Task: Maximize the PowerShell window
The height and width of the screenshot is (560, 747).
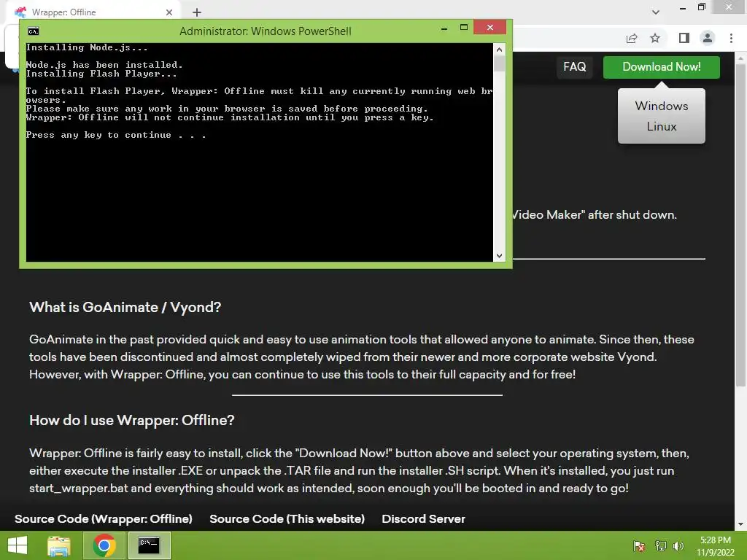Action: click(x=463, y=28)
